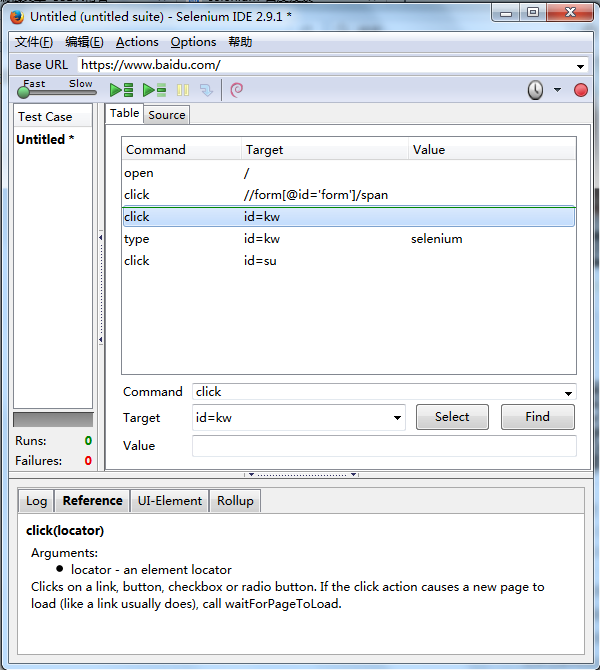Image resolution: width=600 pixels, height=670 pixels.
Task: Switch to the Source tab
Action: point(167,115)
